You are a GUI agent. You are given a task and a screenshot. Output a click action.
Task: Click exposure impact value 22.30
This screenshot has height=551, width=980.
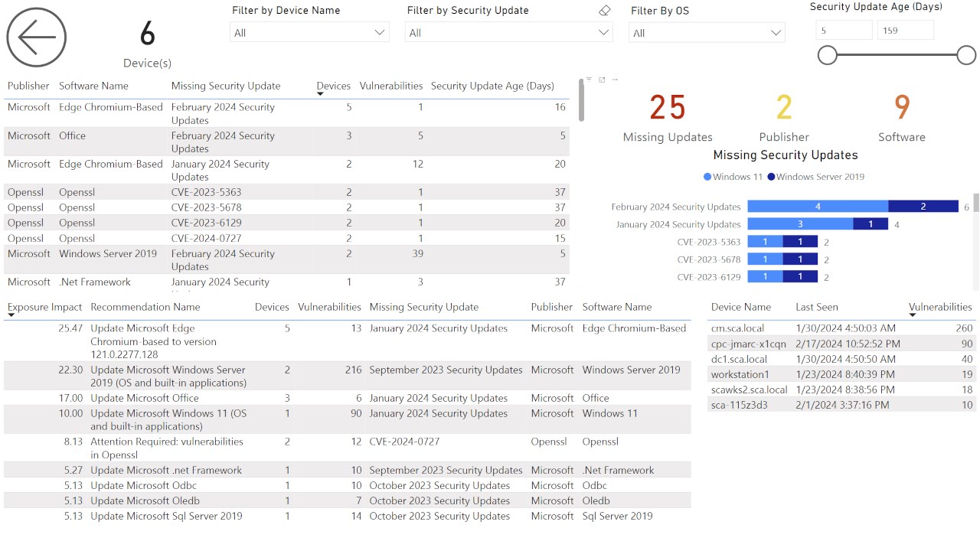[x=70, y=370]
